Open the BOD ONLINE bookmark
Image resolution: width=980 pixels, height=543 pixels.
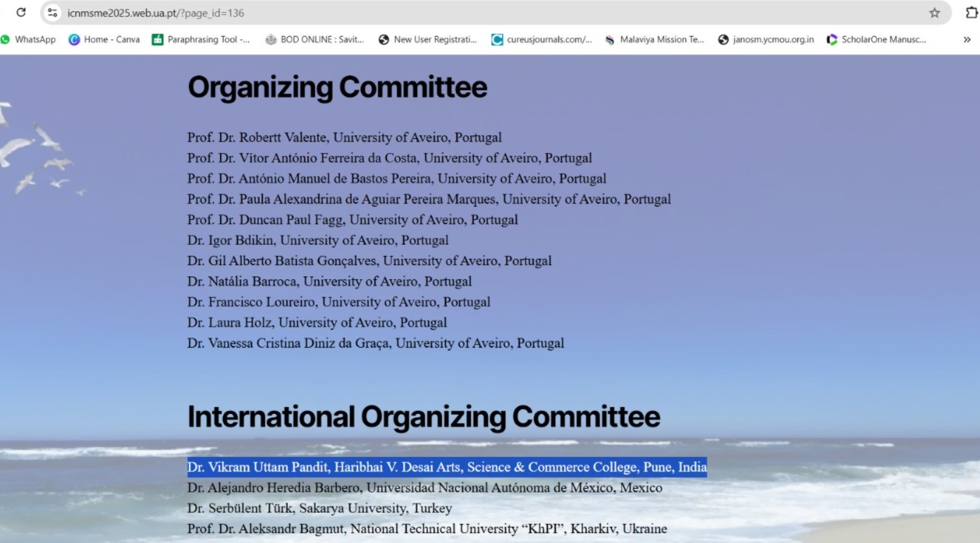pos(314,39)
